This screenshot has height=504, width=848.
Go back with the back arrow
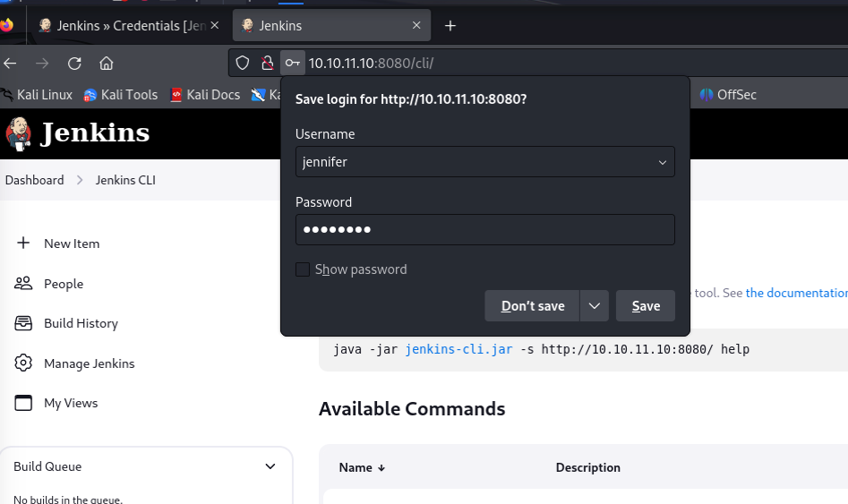click(10, 64)
